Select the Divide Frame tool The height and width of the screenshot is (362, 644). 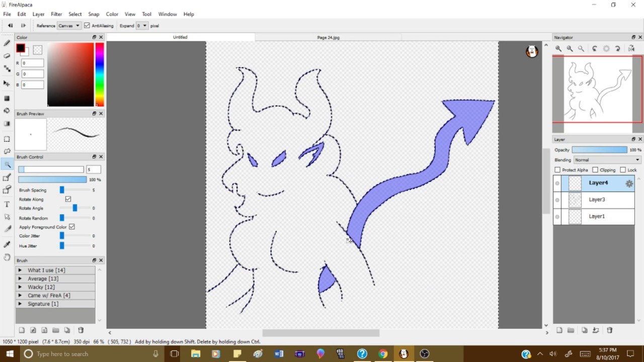tap(7, 229)
